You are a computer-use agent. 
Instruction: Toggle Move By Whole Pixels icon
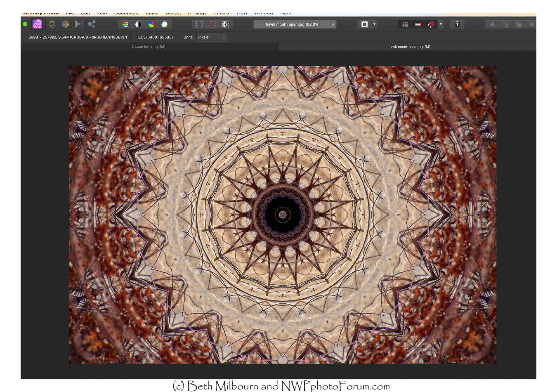418,24
